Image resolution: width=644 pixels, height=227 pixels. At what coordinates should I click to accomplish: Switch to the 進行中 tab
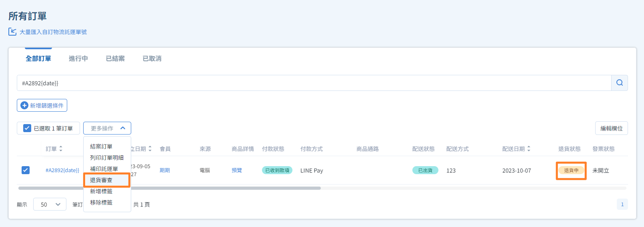(78, 58)
